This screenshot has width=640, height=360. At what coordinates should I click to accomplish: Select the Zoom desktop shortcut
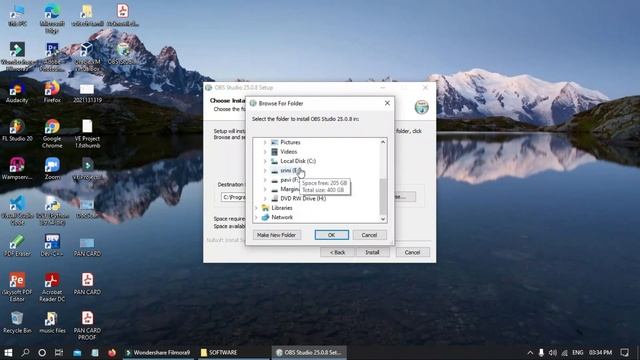[52, 169]
